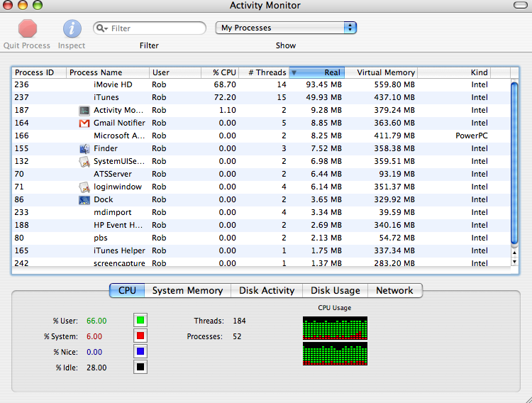Sort by the Kind column header
This screenshot has height=403, width=532.
coord(454,72)
